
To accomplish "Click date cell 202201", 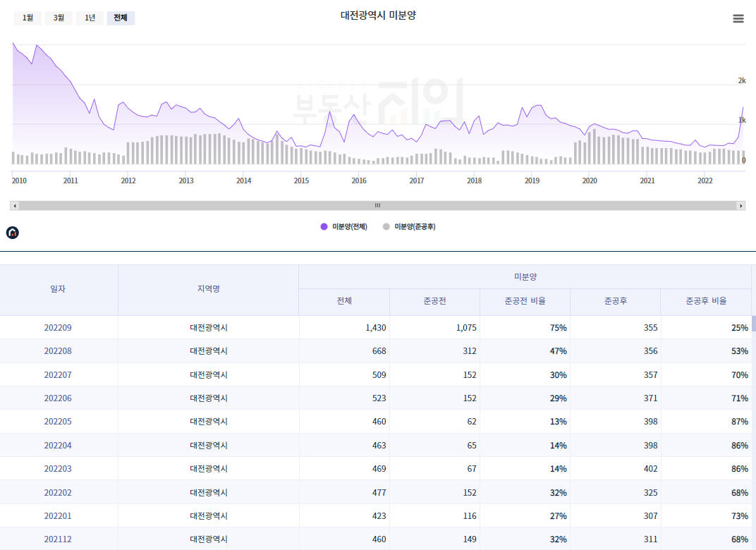I will coord(58,515).
